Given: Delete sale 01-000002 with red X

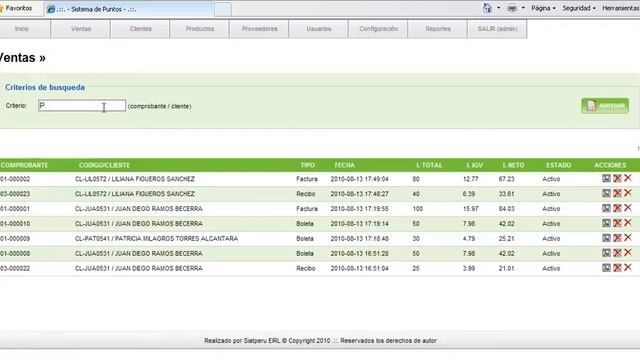Looking at the screenshot, I should [x=628, y=178].
